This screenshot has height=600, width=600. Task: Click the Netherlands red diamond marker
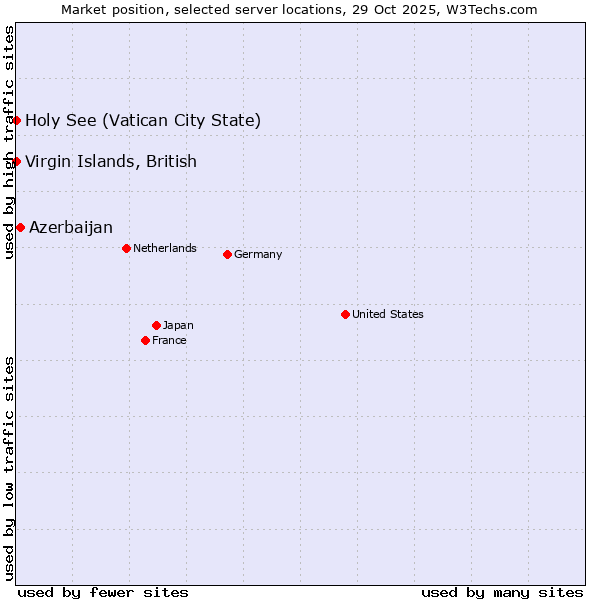pyautogui.click(x=126, y=248)
